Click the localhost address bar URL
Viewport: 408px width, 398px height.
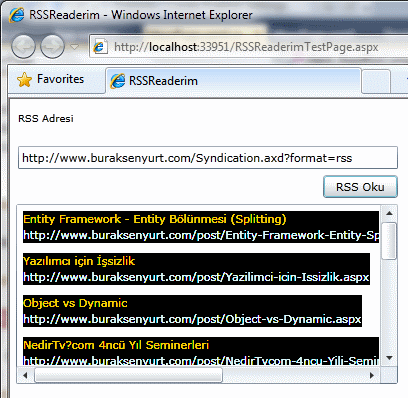pos(246,47)
